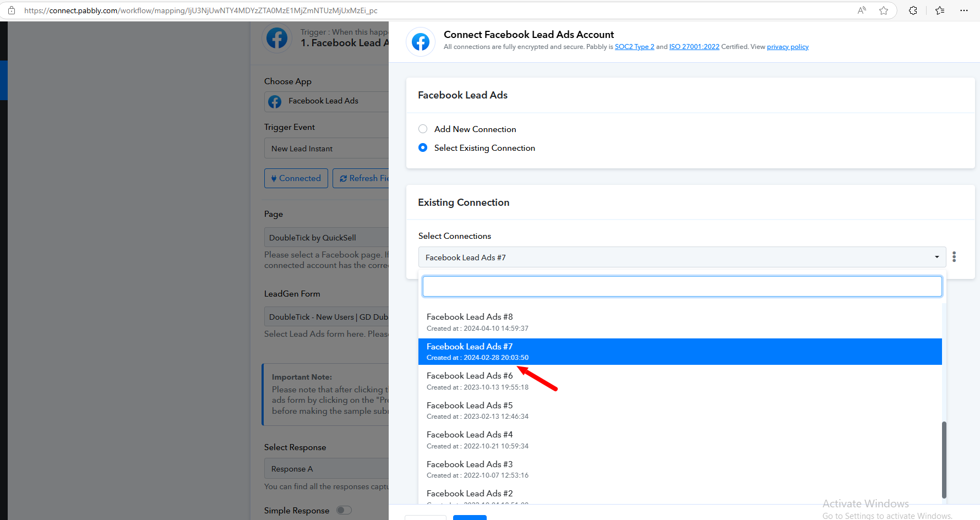Click the connection search input field
The width and height of the screenshot is (980, 520).
682,287
